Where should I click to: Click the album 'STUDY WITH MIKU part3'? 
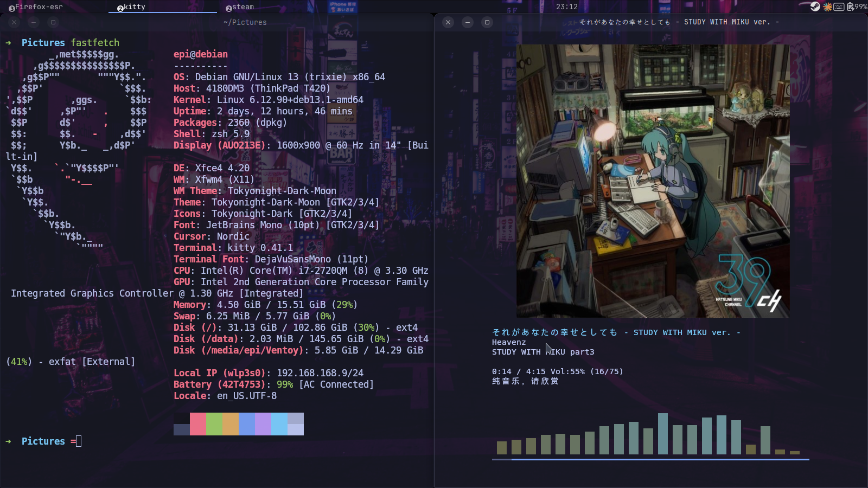coord(543,352)
